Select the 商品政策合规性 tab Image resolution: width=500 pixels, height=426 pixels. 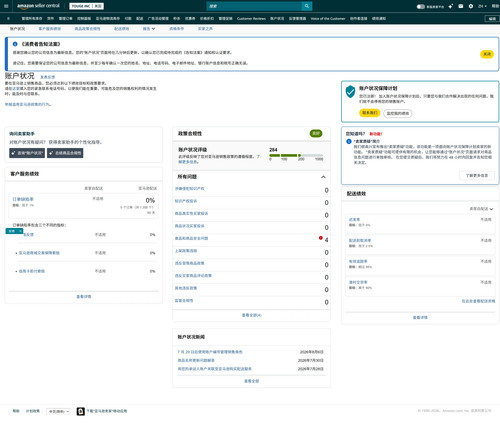(x=87, y=29)
